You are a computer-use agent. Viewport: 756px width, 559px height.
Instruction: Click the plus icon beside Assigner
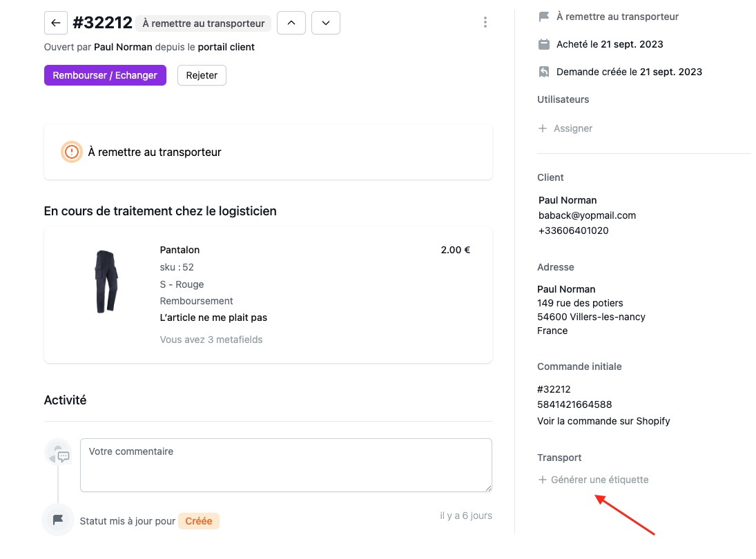coord(543,128)
